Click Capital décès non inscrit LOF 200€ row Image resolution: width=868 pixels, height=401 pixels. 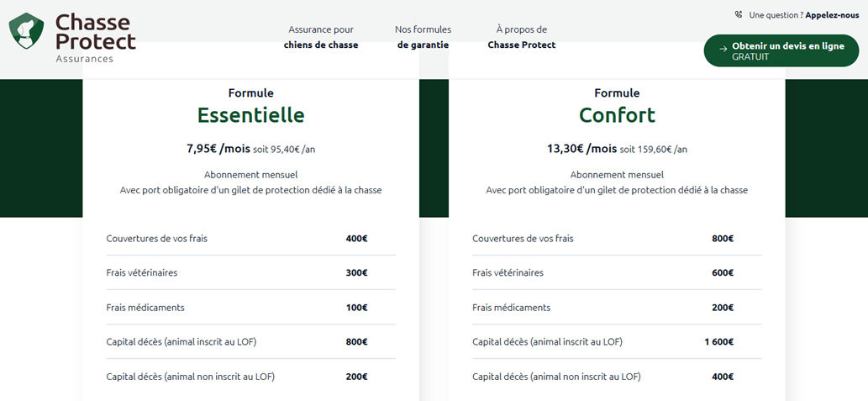[250, 377]
